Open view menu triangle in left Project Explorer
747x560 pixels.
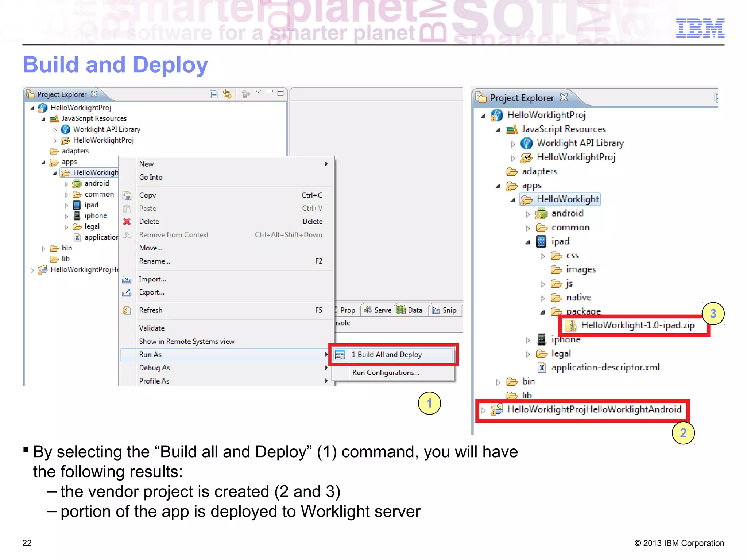coord(258,92)
